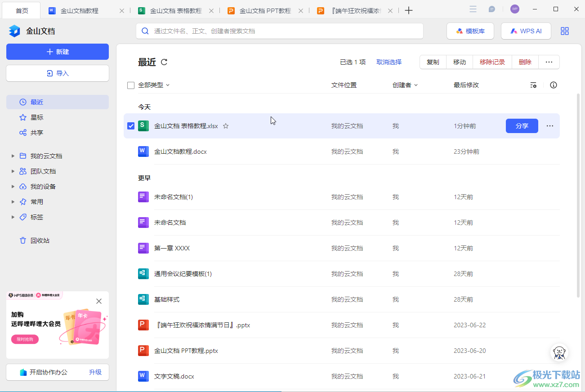Open the grid apps icon at top right
Screen dimensions: 585x392
(565, 31)
